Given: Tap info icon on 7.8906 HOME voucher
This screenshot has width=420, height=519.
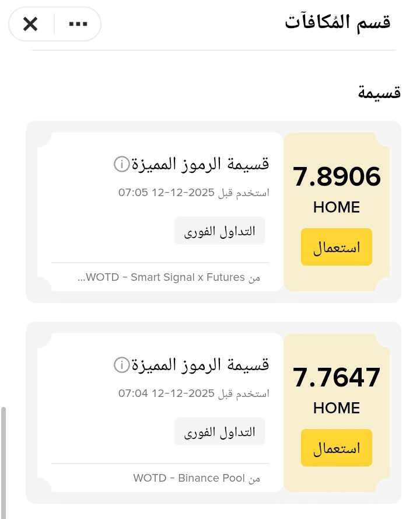Looking at the screenshot, I should [122, 164].
